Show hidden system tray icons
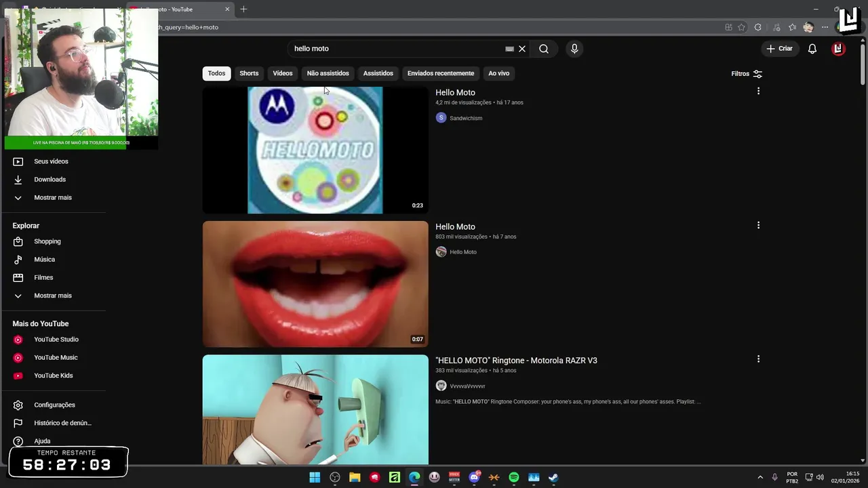This screenshot has height=488, width=868. pos(760,478)
